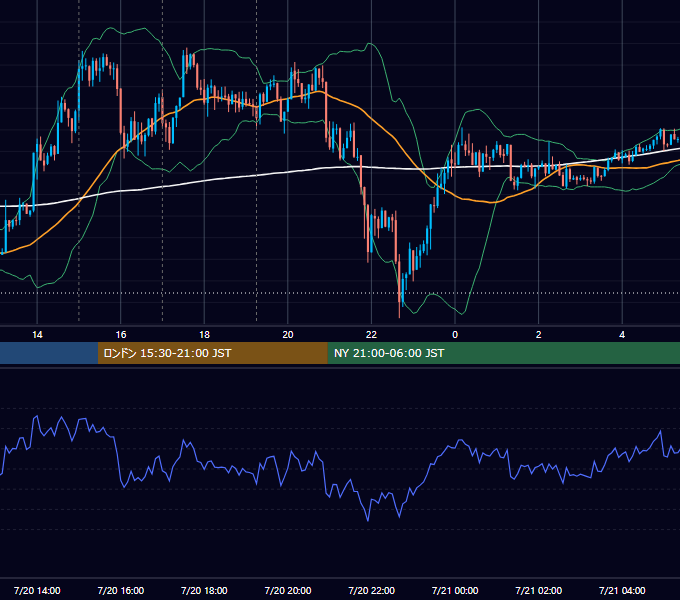
Task: Click the 20 hour axis label
Action: click(x=288, y=335)
